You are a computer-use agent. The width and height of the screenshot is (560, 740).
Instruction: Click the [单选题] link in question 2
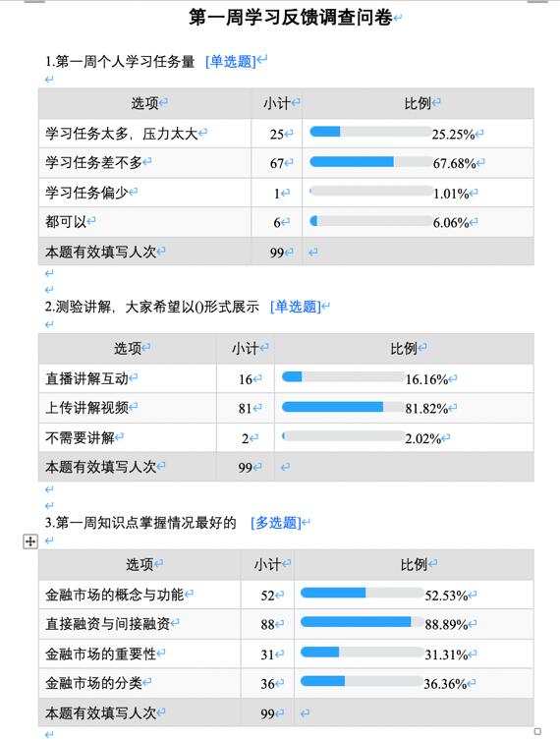point(296,307)
